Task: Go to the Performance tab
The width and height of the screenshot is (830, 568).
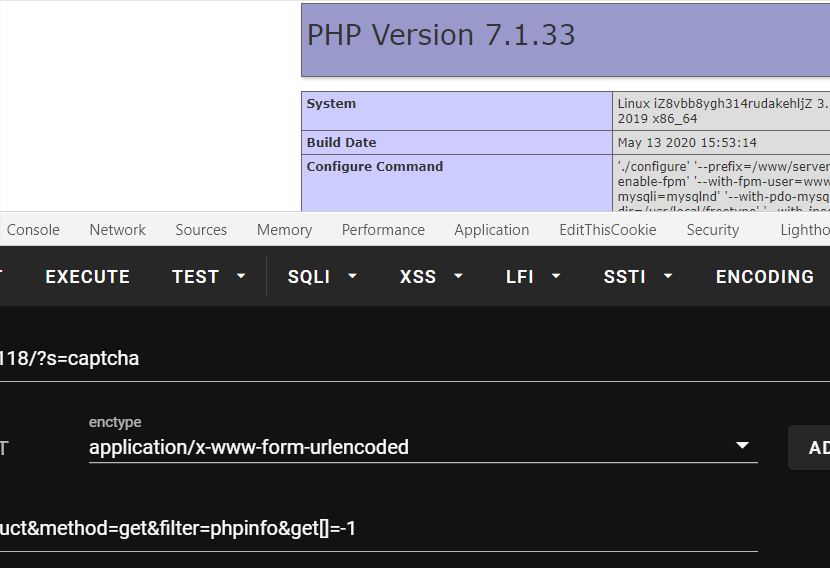Action: coord(383,230)
